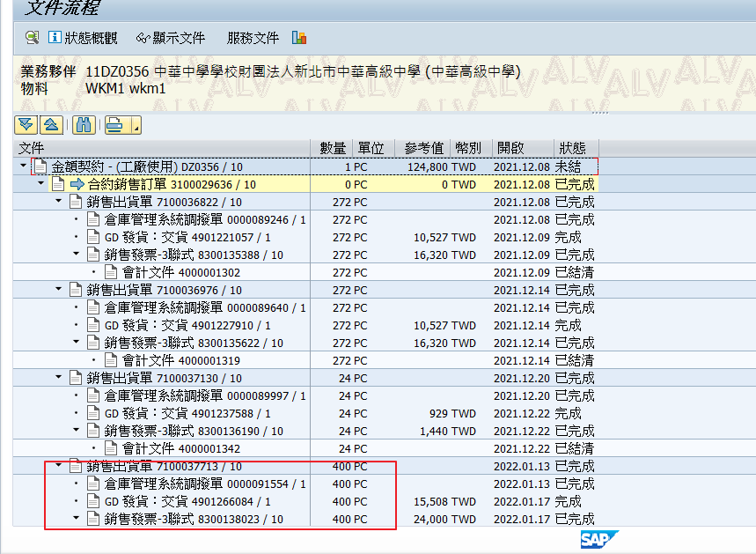This screenshot has height=554, width=756.
Task: Collapse the 銷售出貨單 7100036822 node
Action: click(x=59, y=201)
